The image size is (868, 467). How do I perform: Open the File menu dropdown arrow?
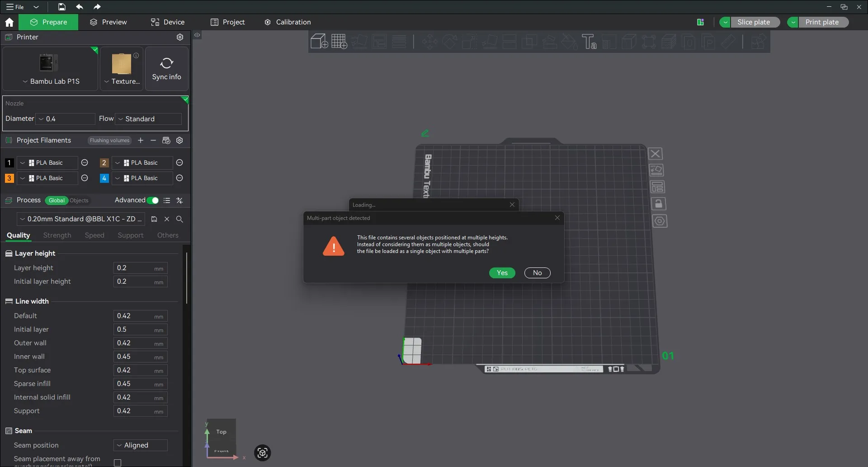36,7
